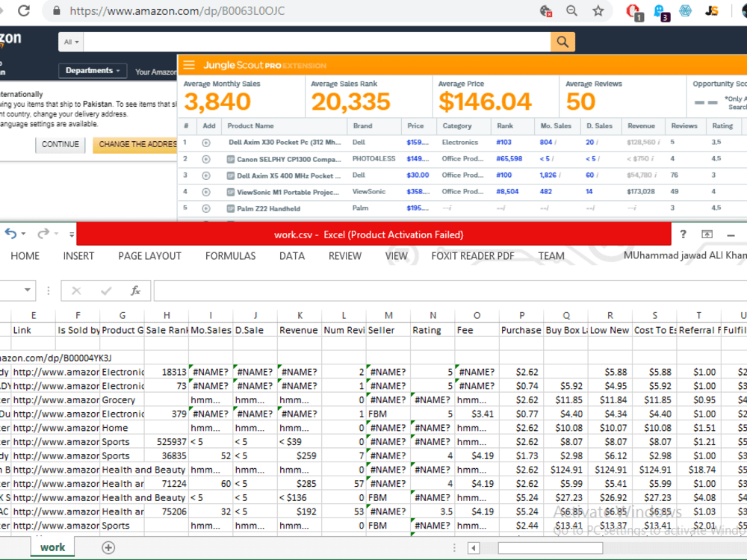Select Sale Rank cell 525937
Screen dimensions: 747x560
tap(167, 442)
